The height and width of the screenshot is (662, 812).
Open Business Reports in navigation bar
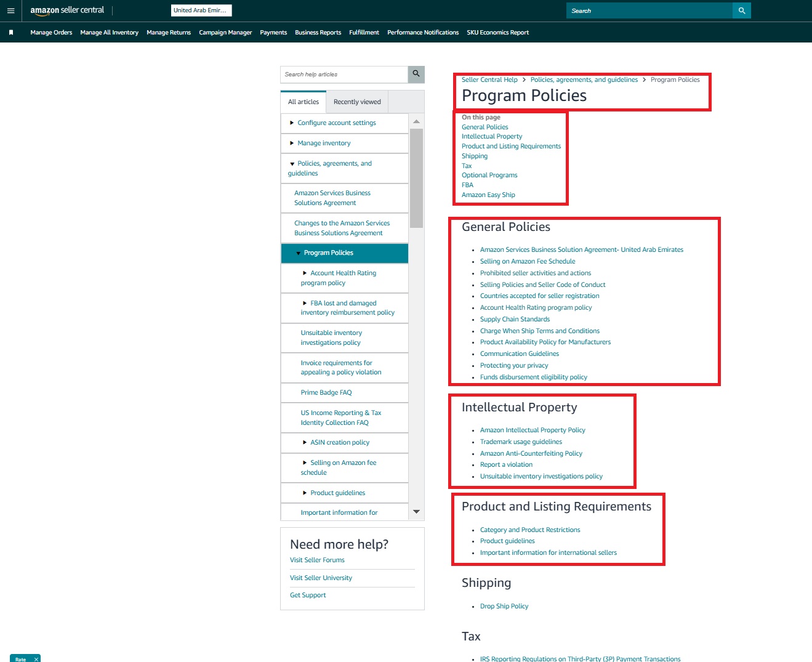(x=318, y=33)
